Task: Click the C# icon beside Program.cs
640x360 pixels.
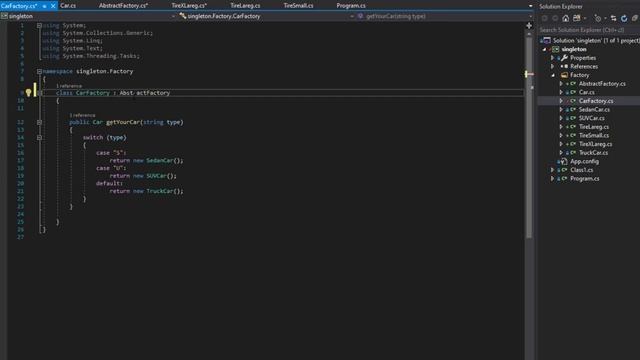Action: [x=564, y=179]
